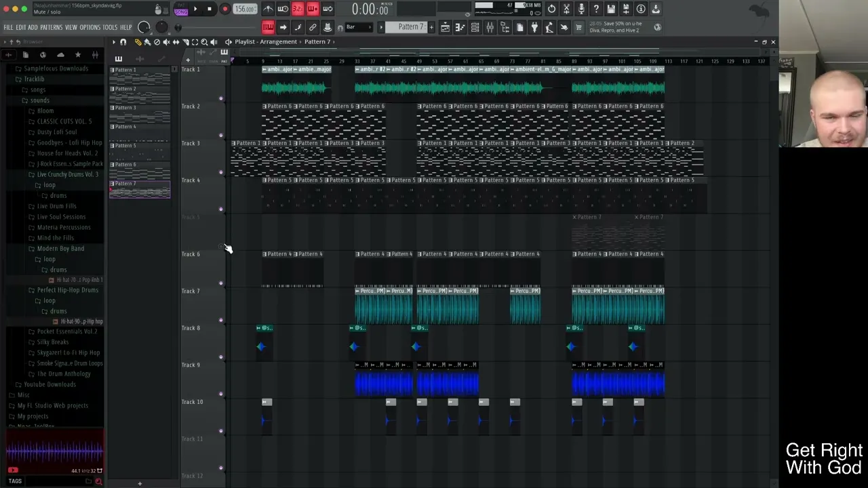The width and height of the screenshot is (868, 488).
Task: Collapse the Modern Boy Band folder
Action: pos(60,248)
